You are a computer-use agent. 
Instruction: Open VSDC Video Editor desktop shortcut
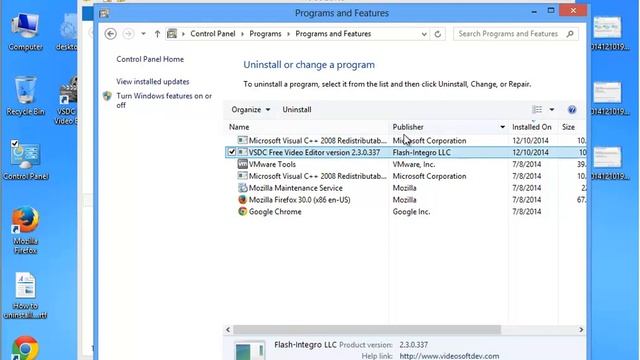point(67,100)
